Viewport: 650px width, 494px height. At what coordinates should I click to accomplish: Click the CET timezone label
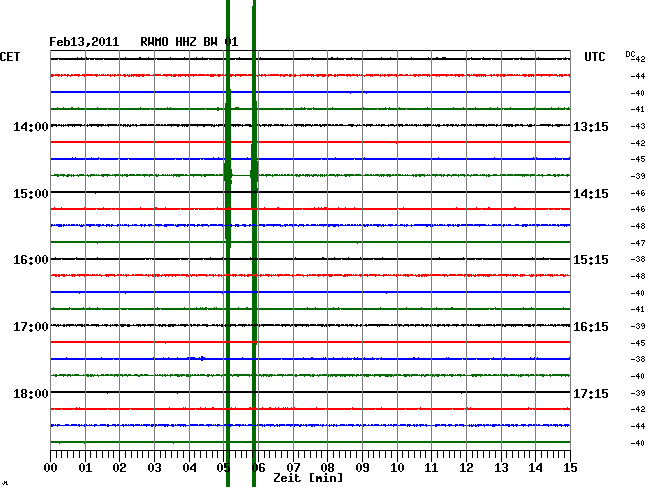click(10, 57)
